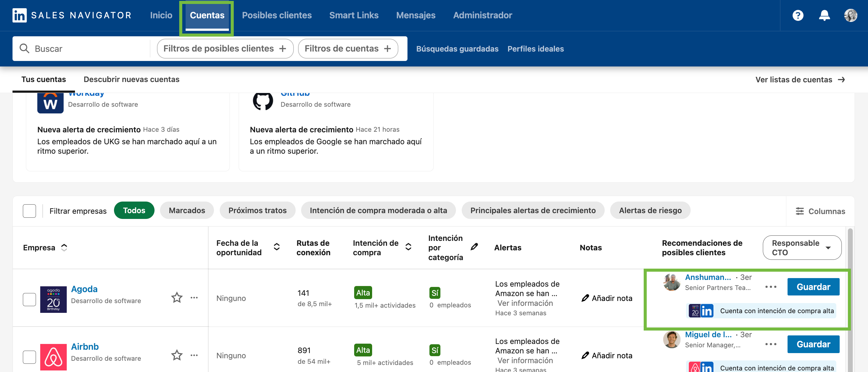Click Miguel's profile photo
Screen dimensions: 868x372
click(x=671, y=339)
